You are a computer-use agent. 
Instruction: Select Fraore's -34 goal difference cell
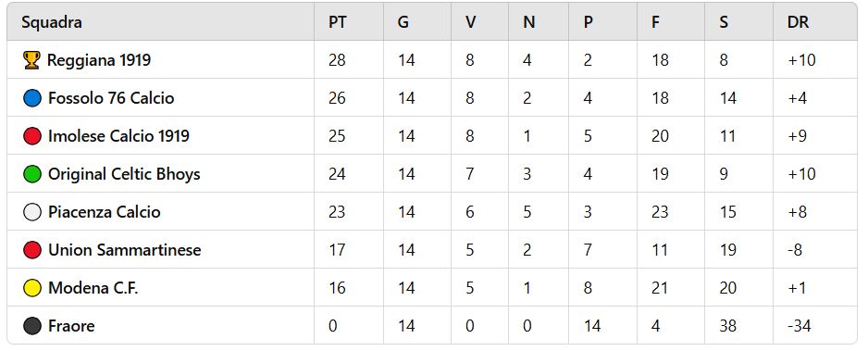799,326
